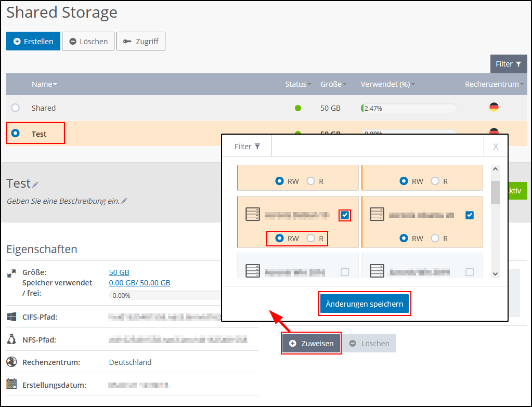Screen dimensions: 532x407
Task: Click the Linux penguin icon next to NFS-Pfad
Action: click(x=11, y=339)
